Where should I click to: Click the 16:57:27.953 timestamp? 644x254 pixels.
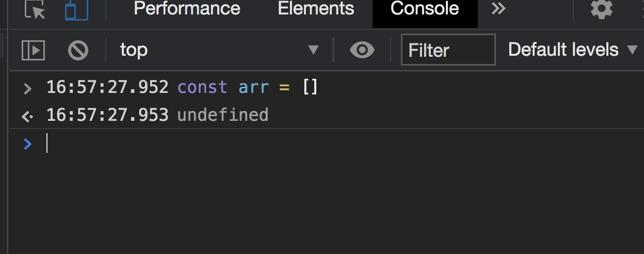(x=107, y=115)
